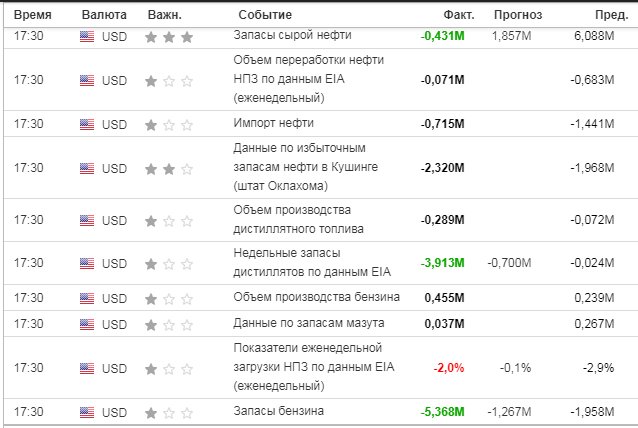This screenshot has width=638, height=428.
Task: Click the forecast value -1,267M
Action: pyautogui.click(x=509, y=412)
